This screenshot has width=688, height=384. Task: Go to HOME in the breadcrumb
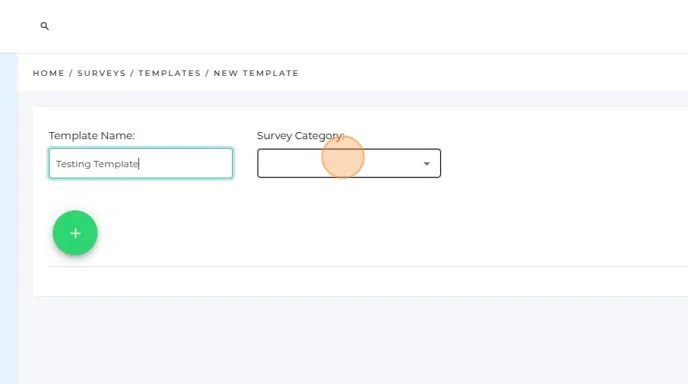click(x=49, y=73)
